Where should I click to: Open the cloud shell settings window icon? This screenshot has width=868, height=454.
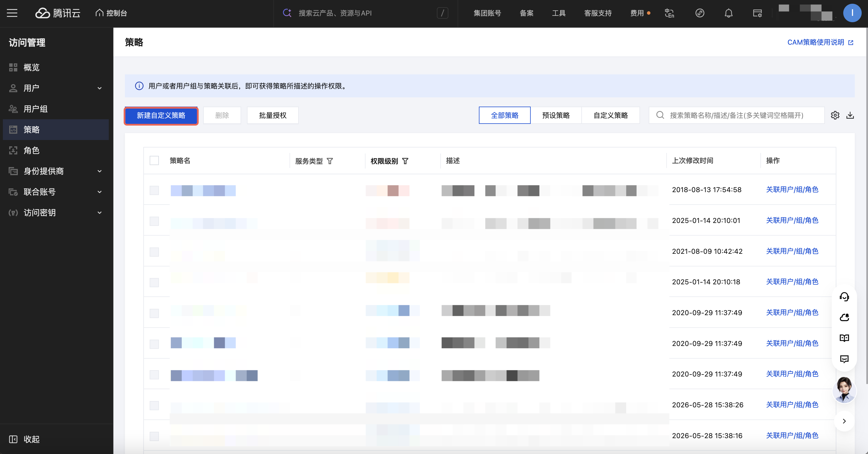[x=757, y=13]
